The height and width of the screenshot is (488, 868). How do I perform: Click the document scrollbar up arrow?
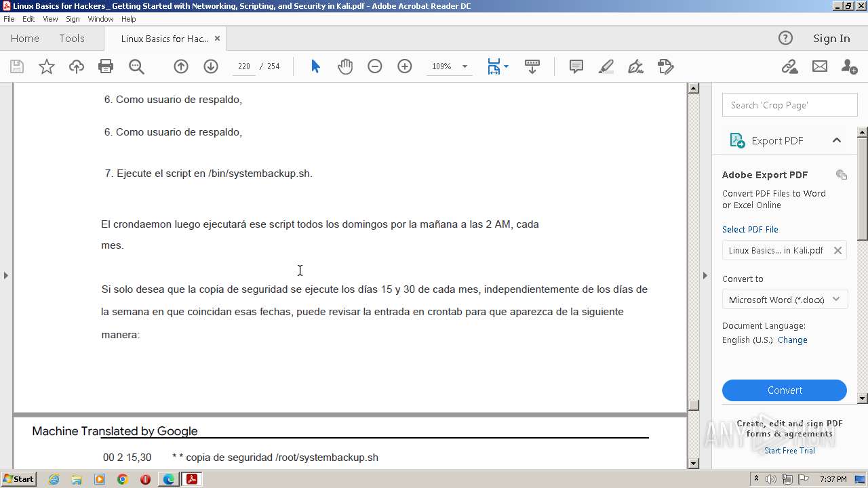coord(693,88)
